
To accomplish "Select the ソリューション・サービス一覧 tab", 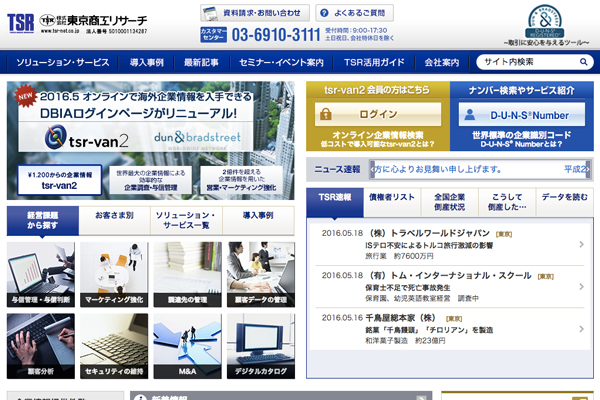I will tap(186, 220).
